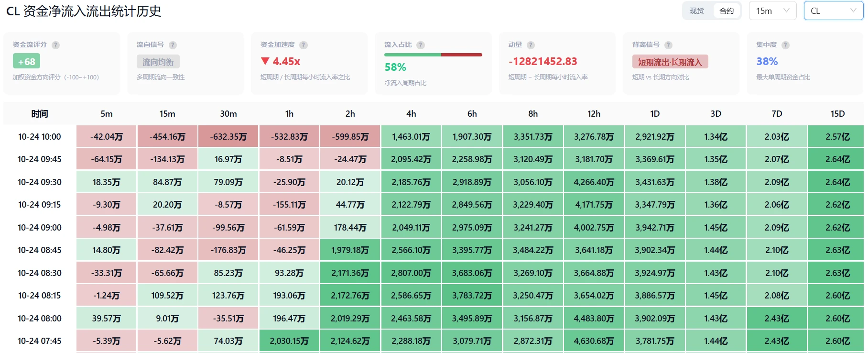Click the 时间 column header
Viewport: 868px width, 353px height.
40,114
